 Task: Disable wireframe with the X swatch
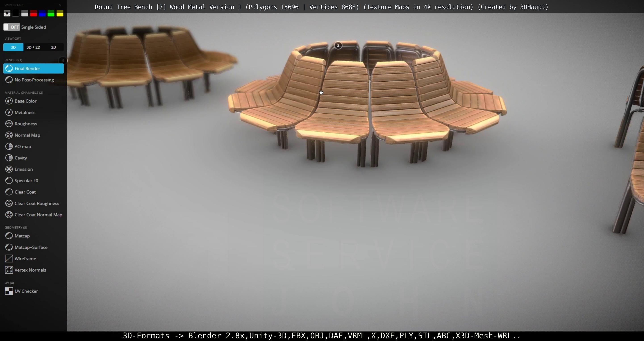click(x=7, y=13)
